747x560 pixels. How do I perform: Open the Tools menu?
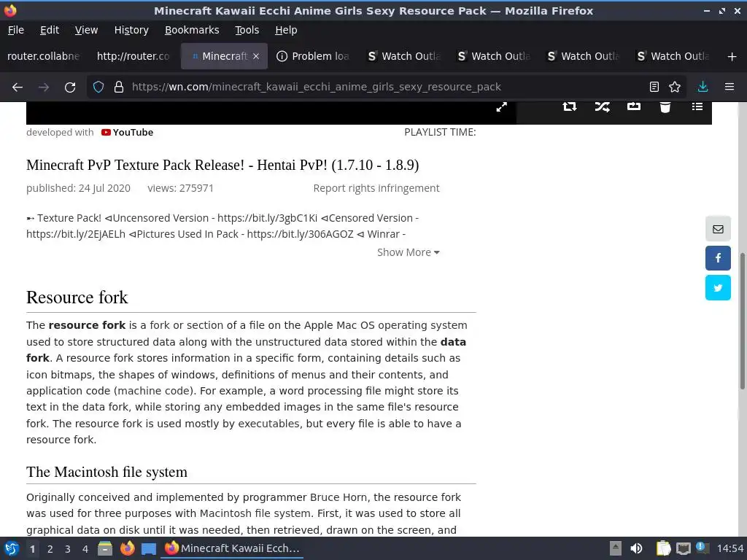pyautogui.click(x=247, y=30)
